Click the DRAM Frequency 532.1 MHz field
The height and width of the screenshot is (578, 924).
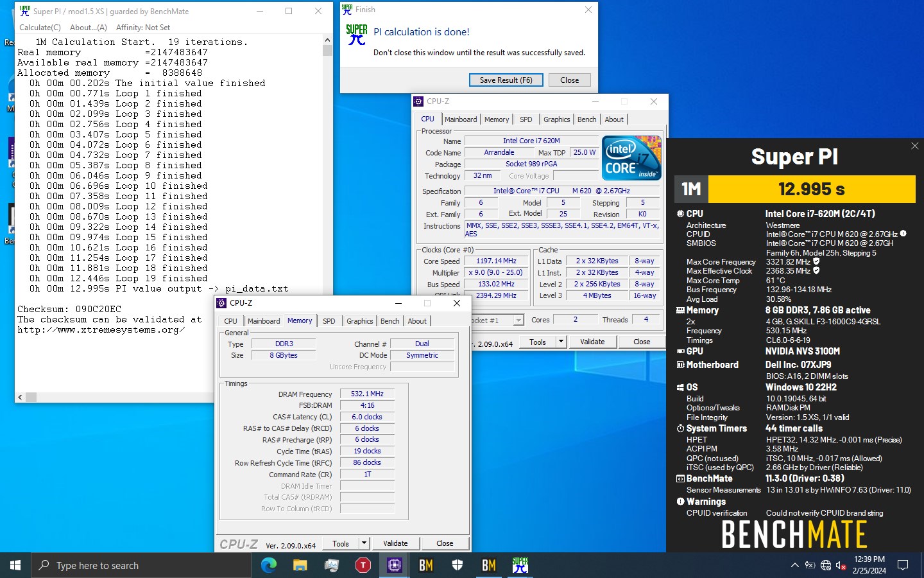point(367,394)
